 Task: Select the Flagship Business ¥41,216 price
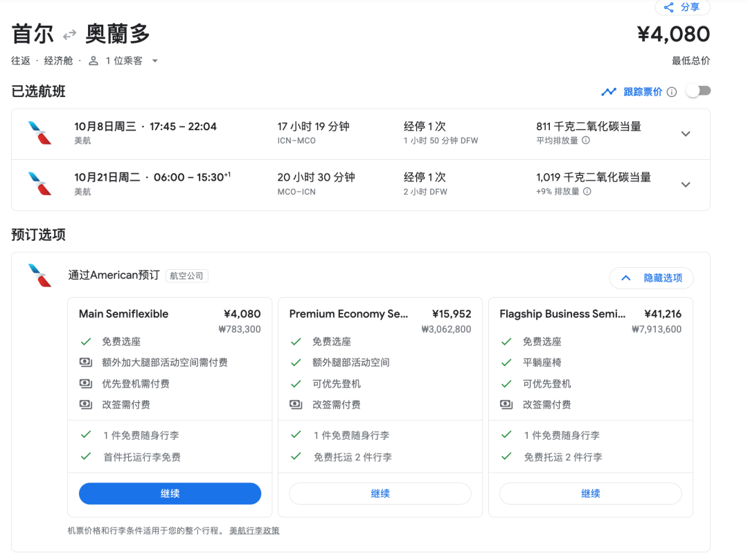(x=662, y=314)
